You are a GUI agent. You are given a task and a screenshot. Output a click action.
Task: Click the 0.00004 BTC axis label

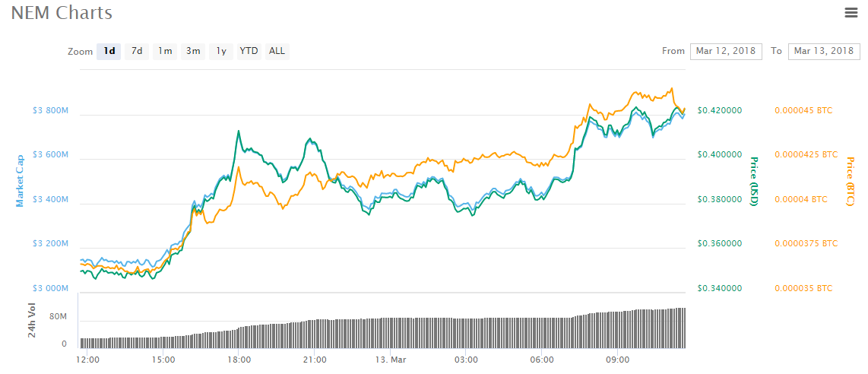pyautogui.click(x=800, y=199)
